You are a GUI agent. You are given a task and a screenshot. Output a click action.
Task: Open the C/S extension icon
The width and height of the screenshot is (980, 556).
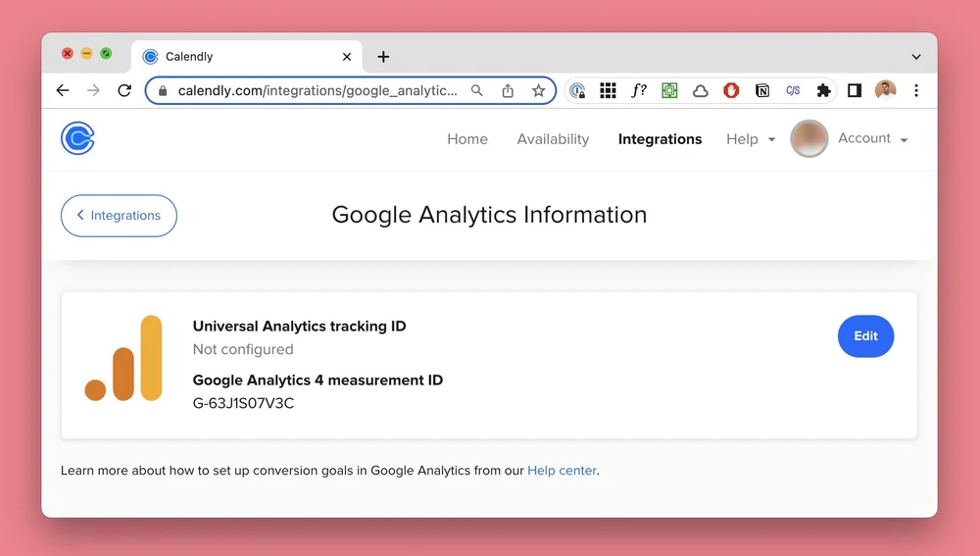click(x=793, y=90)
